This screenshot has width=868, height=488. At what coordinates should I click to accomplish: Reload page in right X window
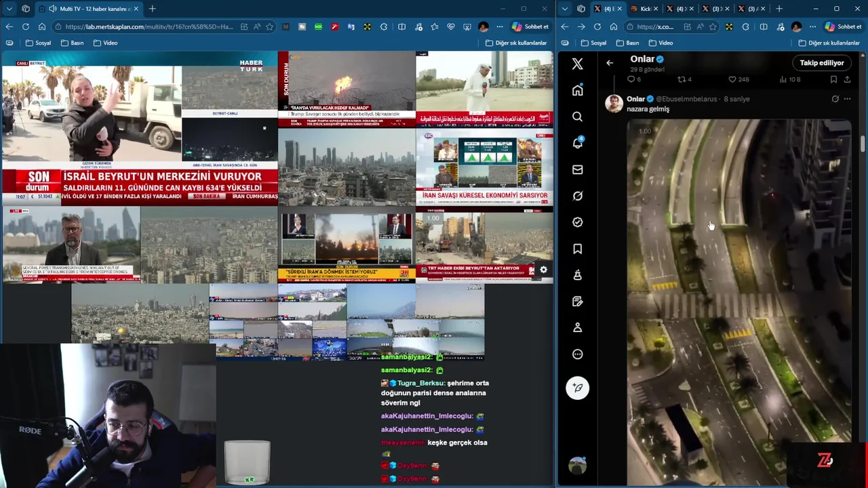tap(597, 26)
